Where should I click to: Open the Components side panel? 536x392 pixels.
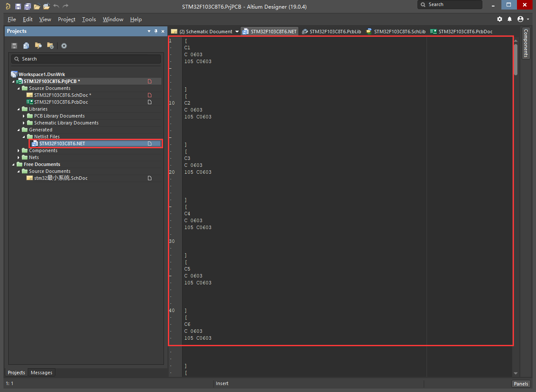coord(526,43)
